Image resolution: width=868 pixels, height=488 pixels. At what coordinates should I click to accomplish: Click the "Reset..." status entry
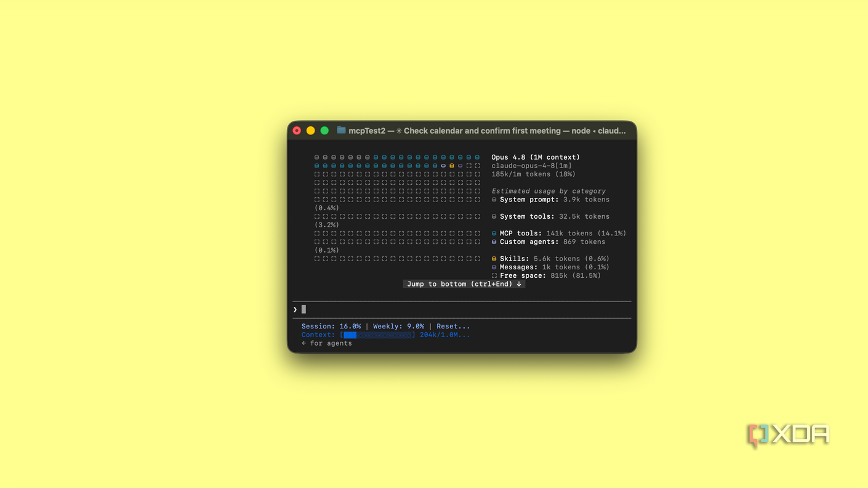pos(453,327)
